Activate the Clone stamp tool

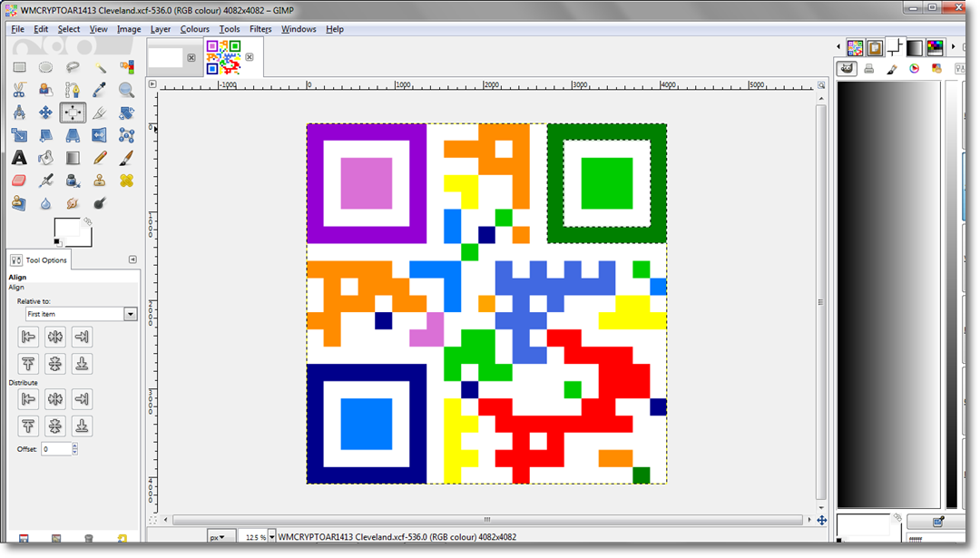click(100, 181)
